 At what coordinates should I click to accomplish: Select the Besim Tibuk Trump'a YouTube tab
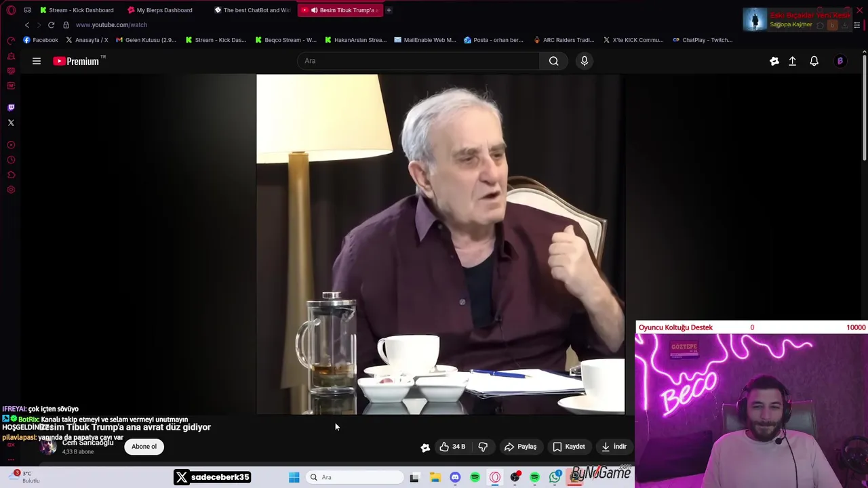(x=340, y=10)
